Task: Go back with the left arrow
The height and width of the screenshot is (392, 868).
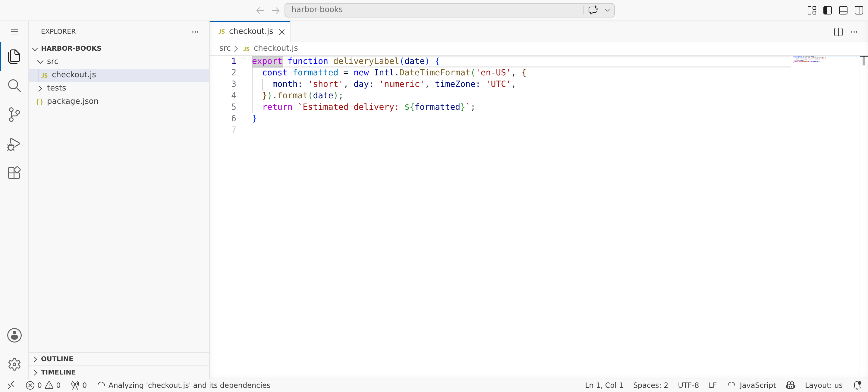Action: tap(260, 11)
